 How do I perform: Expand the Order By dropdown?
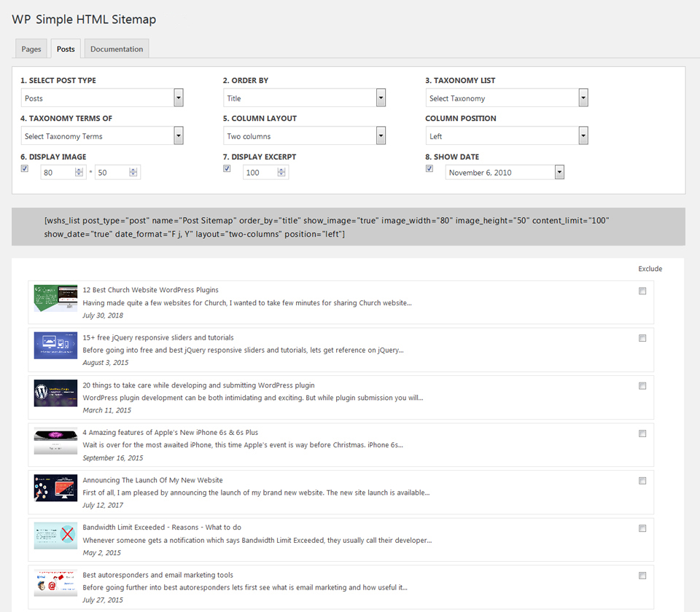point(304,98)
